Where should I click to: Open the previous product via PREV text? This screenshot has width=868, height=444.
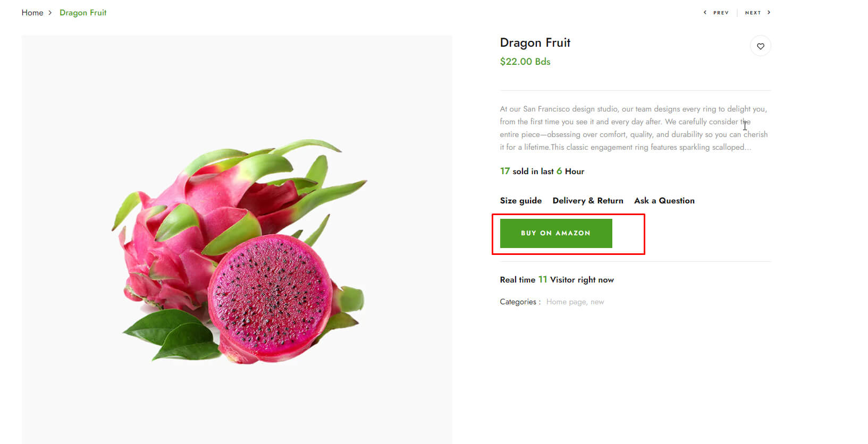pyautogui.click(x=721, y=13)
